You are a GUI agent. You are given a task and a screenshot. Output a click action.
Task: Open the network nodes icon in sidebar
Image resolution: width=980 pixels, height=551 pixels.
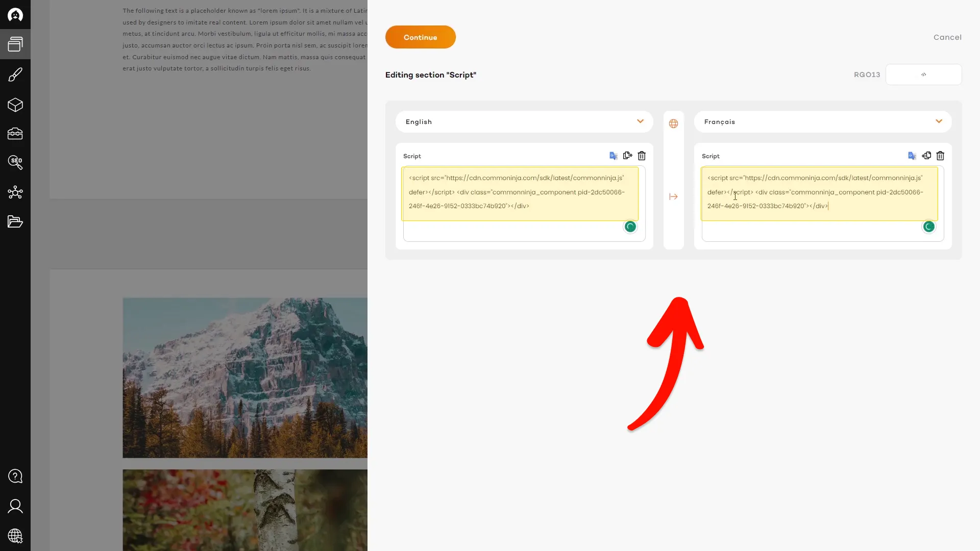tap(15, 192)
